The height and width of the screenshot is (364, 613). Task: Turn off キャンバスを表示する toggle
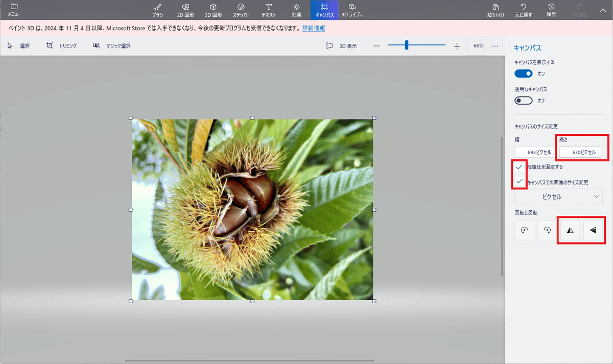pyautogui.click(x=524, y=74)
